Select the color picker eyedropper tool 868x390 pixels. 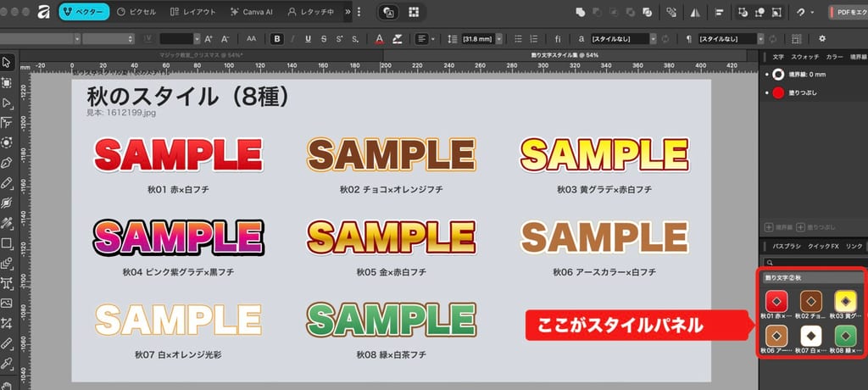[7, 364]
